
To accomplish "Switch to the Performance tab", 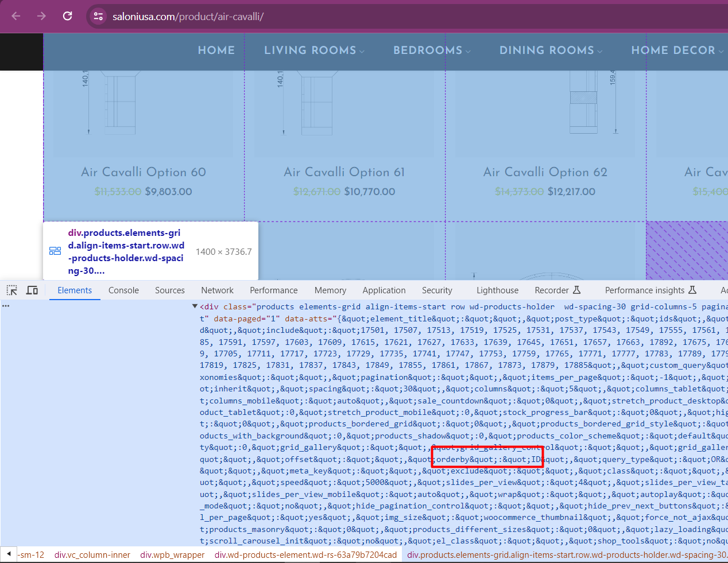I will [x=274, y=290].
